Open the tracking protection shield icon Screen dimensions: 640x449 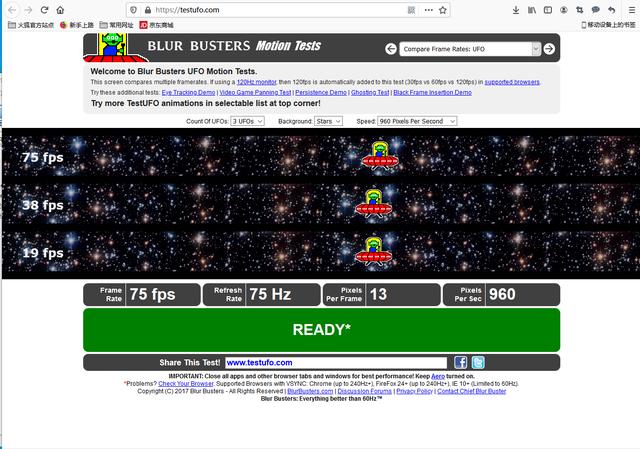click(133, 10)
